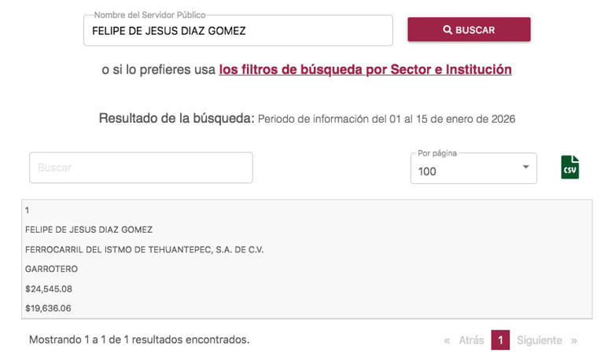Click the Buscar filter text box
Viewport: 604px width, 364px height.
(x=141, y=167)
